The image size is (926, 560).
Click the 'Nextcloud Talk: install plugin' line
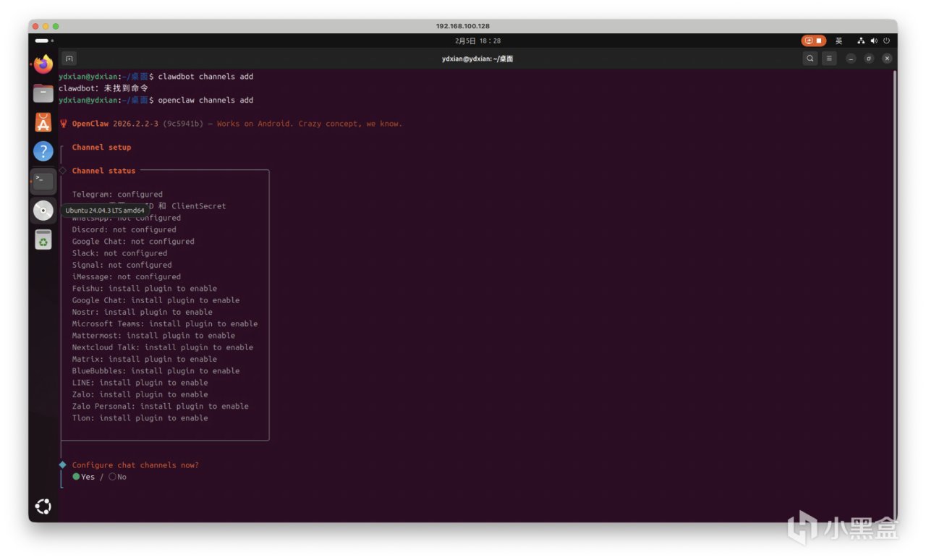tap(163, 347)
